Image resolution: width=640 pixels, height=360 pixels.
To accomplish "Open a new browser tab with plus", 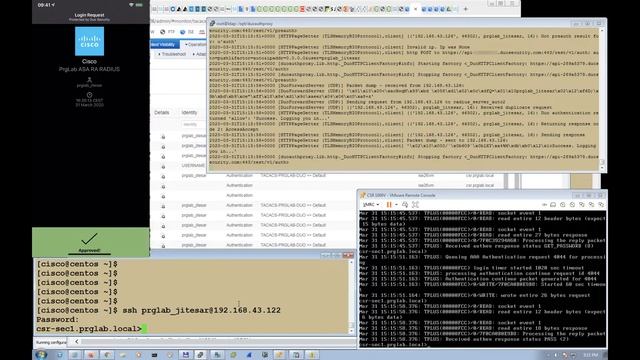I will point(465,9).
